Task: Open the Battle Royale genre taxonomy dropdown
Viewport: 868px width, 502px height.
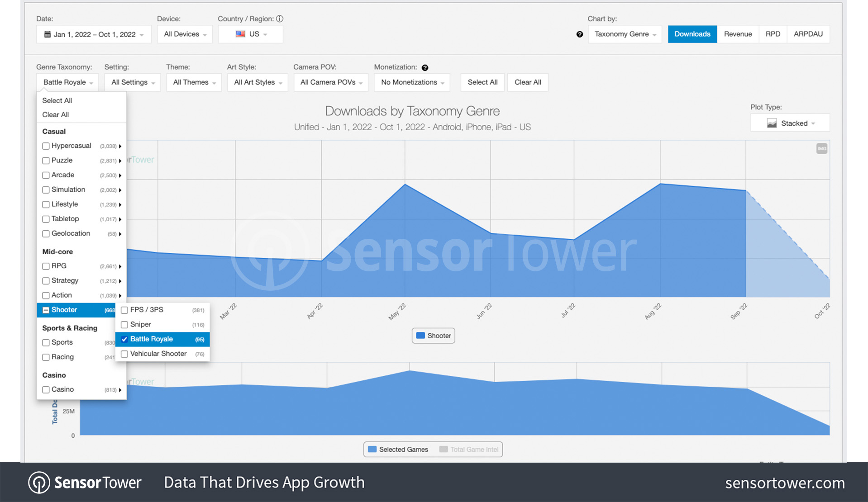Action: 67,82
